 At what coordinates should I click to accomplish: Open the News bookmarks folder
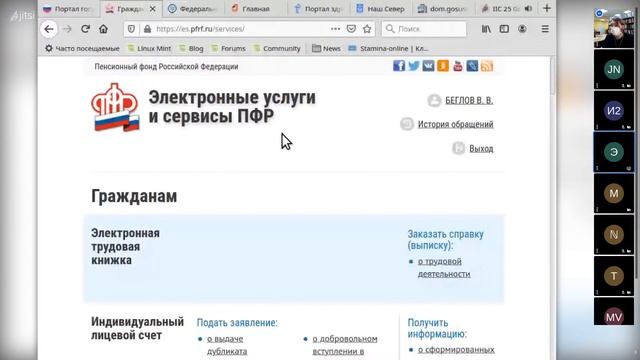[326, 49]
